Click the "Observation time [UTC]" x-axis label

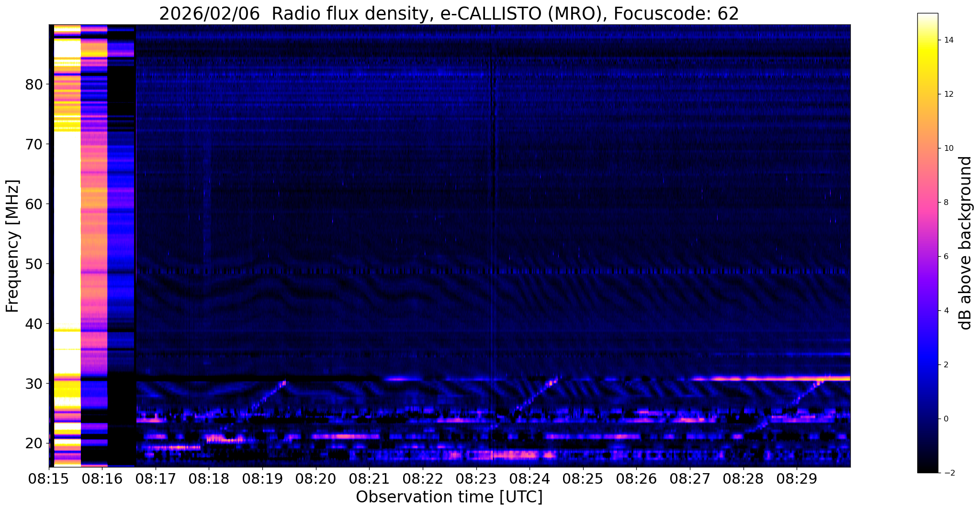click(x=449, y=497)
